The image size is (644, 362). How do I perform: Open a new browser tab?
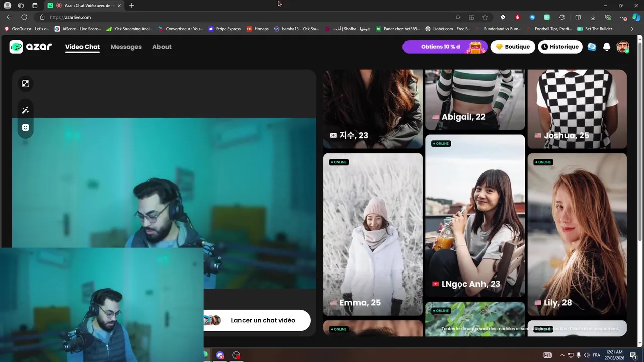click(x=132, y=6)
